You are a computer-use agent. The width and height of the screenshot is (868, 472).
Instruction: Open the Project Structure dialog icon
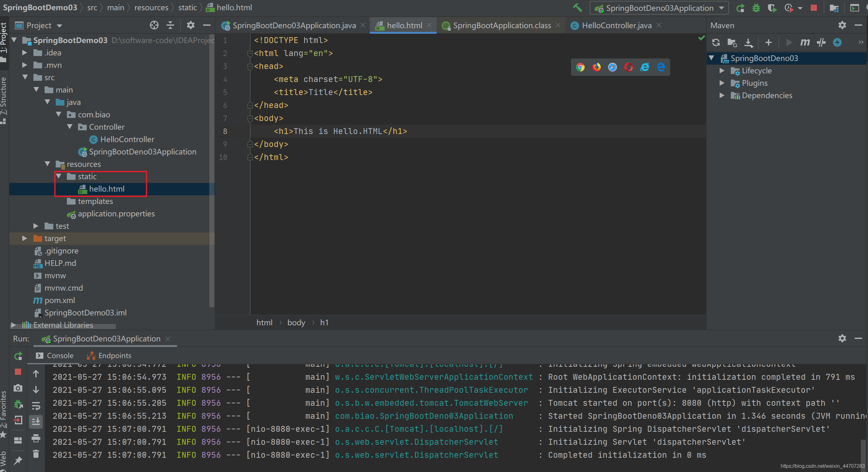click(834, 8)
